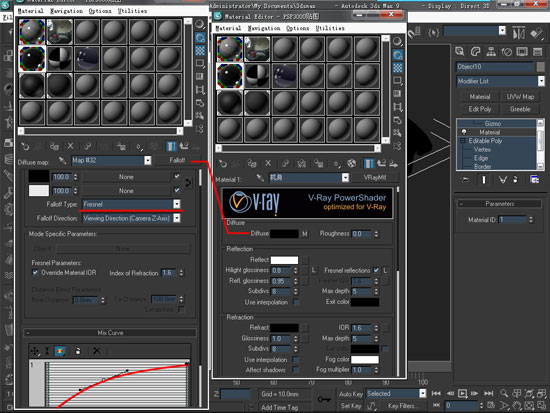Toggle Material modifier light bulb icon
The width and height of the screenshot is (550, 413).
pos(464,132)
